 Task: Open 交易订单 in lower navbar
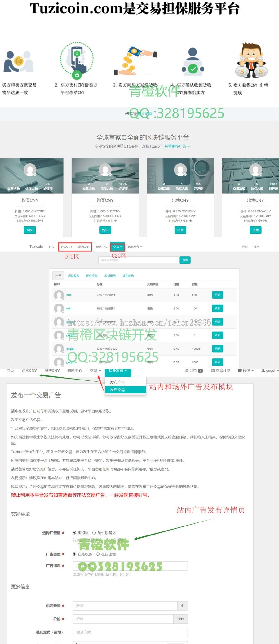point(220,371)
